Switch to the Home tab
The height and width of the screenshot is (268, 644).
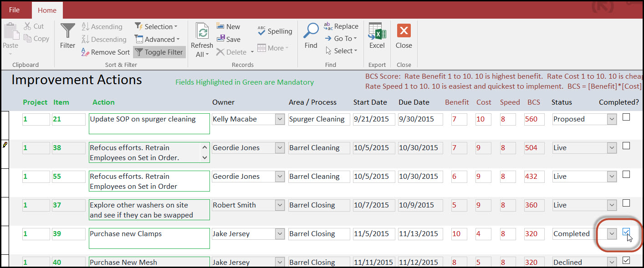[x=47, y=10]
